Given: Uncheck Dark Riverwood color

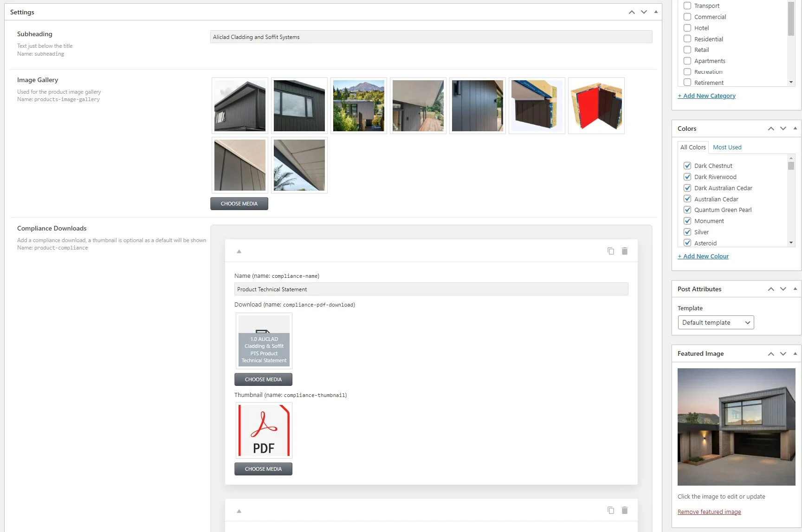Looking at the screenshot, I should pos(687,177).
